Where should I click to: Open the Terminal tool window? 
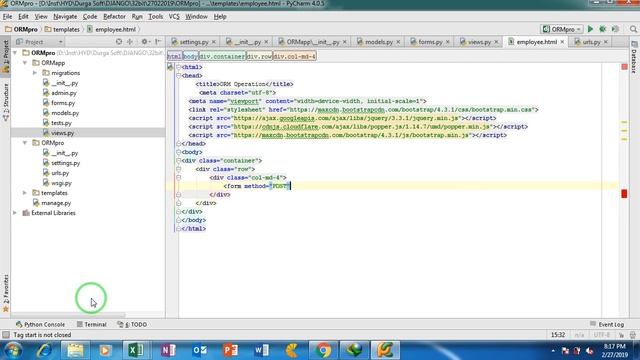click(91, 324)
